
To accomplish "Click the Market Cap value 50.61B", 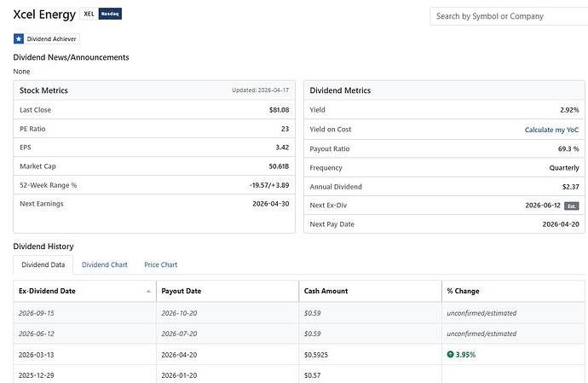I will (x=279, y=166).
